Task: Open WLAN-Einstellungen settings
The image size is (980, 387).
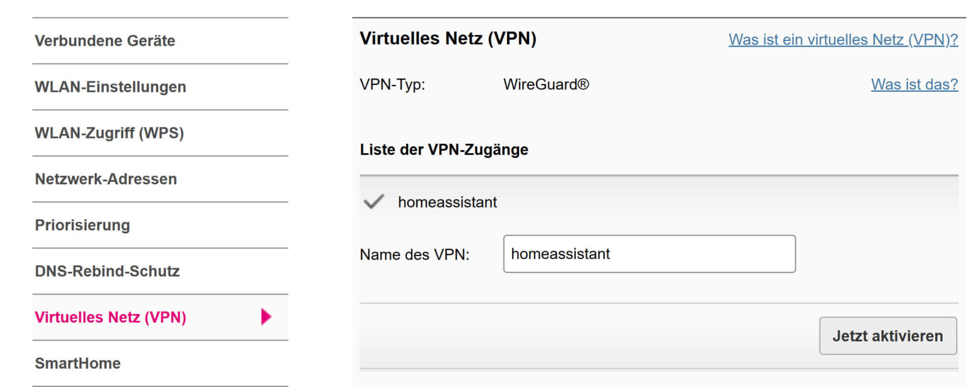Action: tap(110, 87)
